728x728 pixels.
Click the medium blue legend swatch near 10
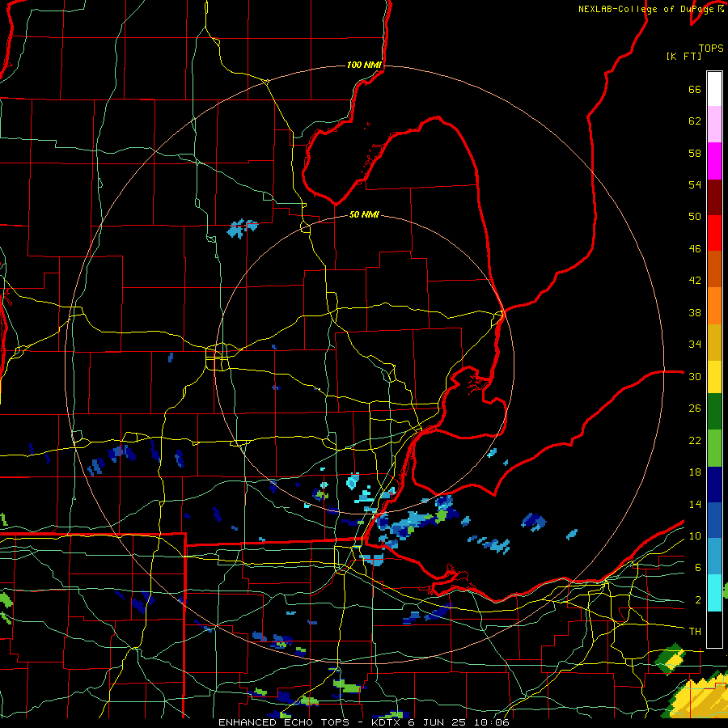point(714,520)
